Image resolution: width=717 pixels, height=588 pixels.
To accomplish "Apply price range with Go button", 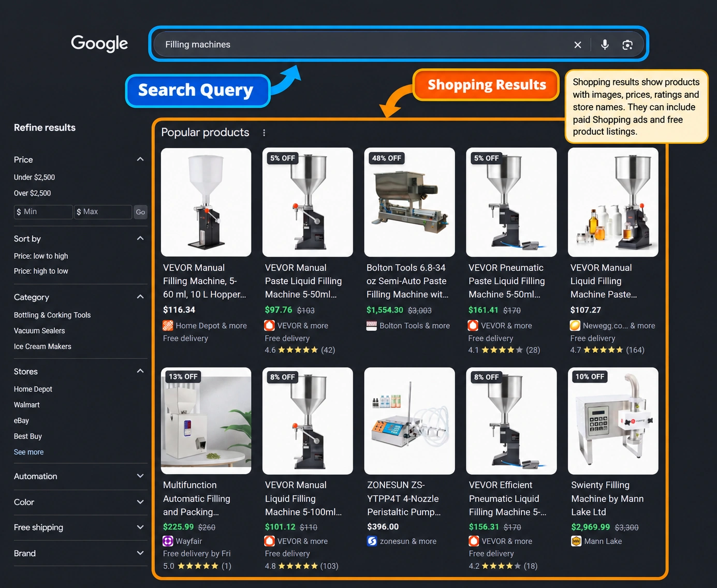I will tap(140, 212).
